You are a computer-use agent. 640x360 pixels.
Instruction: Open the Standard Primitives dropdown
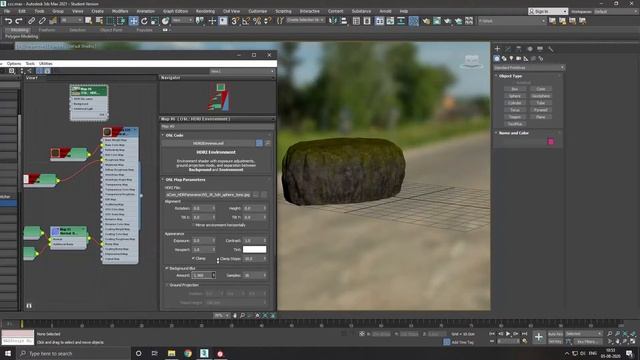529,67
